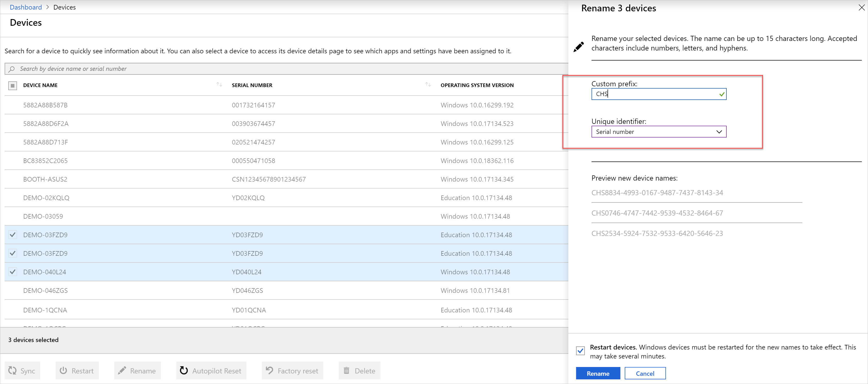Click the Restart button label
The width and height of the screenshot is (868, 384).
coord(83,371)
